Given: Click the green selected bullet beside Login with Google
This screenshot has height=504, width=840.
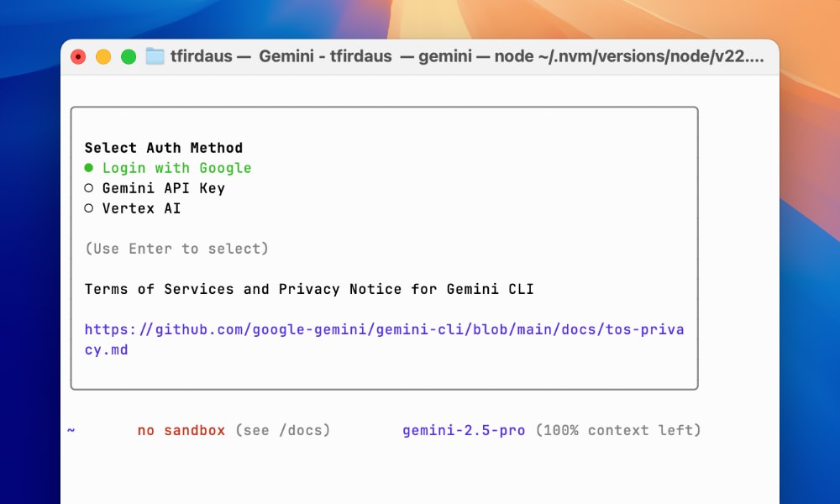Looking at the screenshot, I should (x=88, y=167).
